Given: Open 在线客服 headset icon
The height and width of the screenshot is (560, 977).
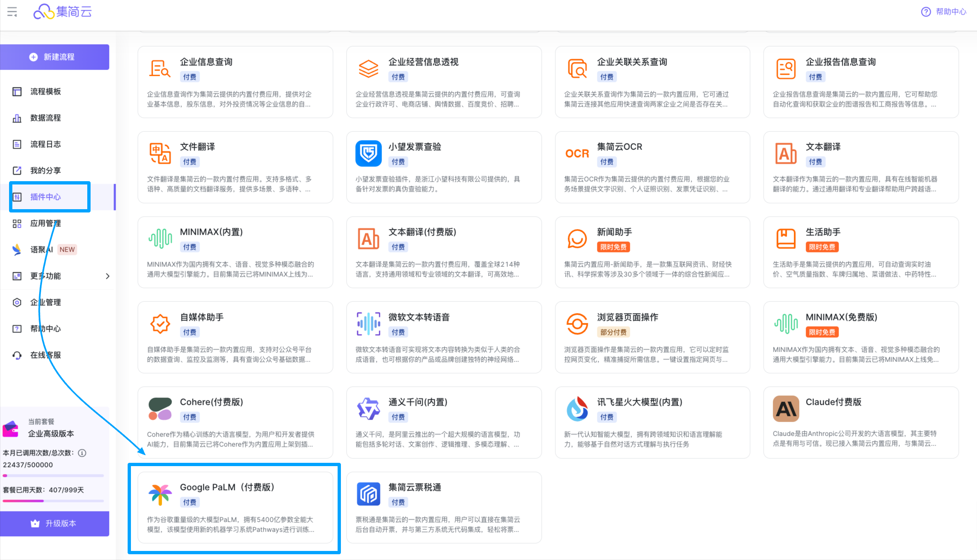Looking at the screenshot, I should click(x=17, y=355).
